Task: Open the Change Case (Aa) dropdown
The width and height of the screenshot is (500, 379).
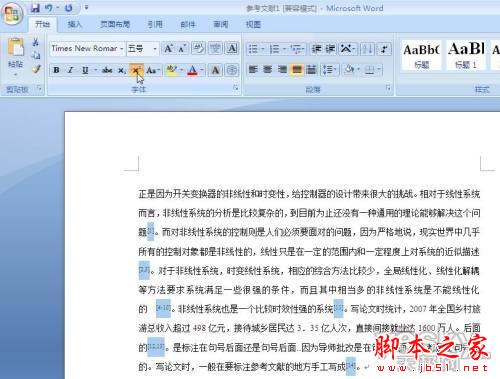Action: [153, 70]
